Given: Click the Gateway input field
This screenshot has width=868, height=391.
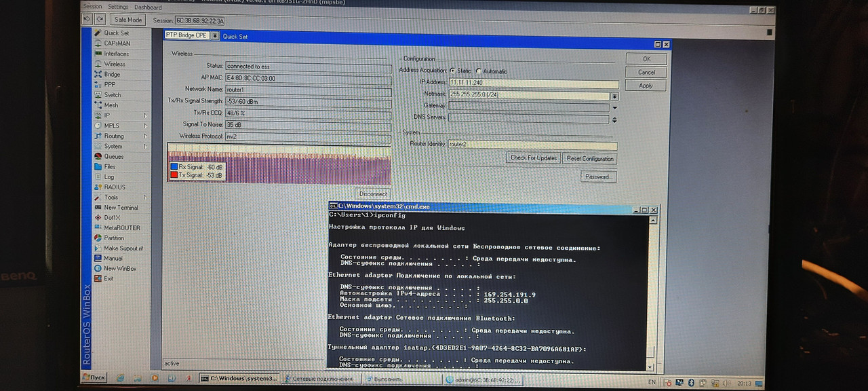Looking at the screenshot, I should pyautogui.click(x=529, y=106).
